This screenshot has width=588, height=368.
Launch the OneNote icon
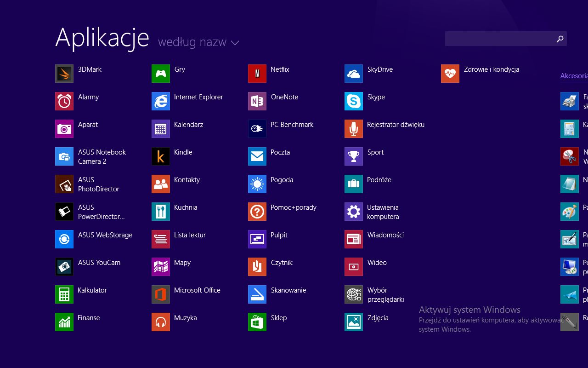pos(257,101)
